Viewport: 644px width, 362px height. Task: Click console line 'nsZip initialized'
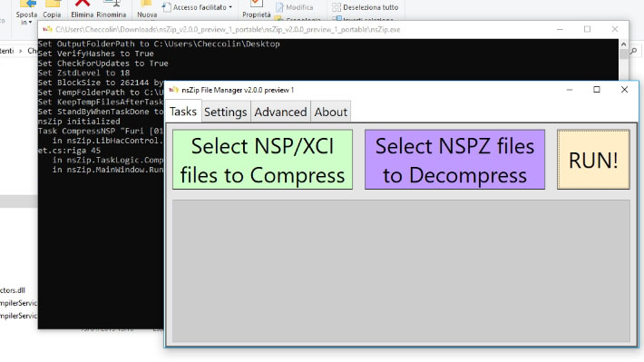(x=79, y=122)
